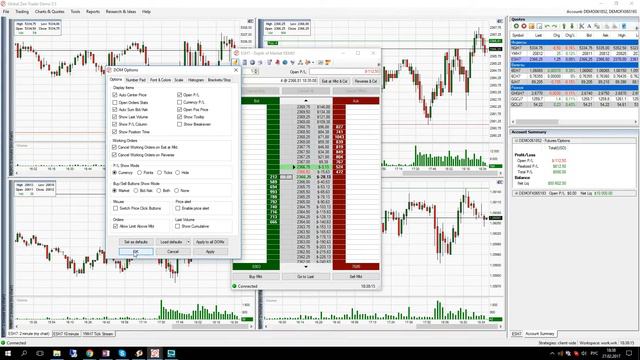
Task: Switch to Font & Colors tab
Action: point(160,80)
